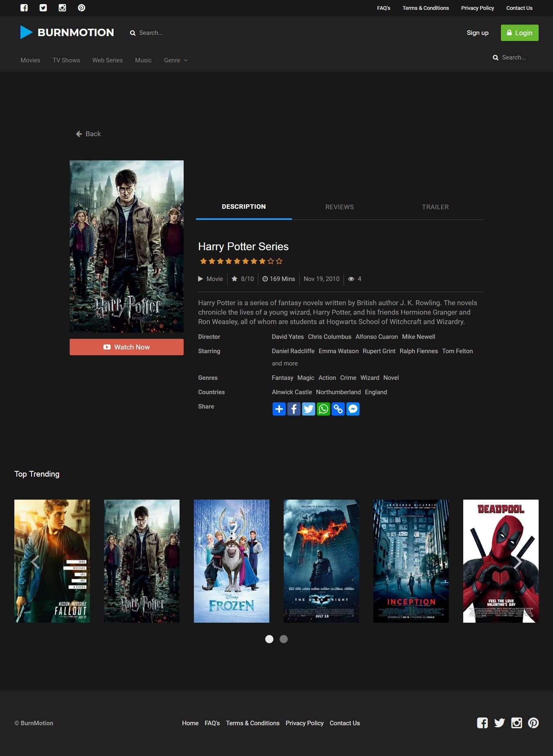Screen dimensions: 553x756
Task: Click the green Login button
Action: (x=520, y=33)
